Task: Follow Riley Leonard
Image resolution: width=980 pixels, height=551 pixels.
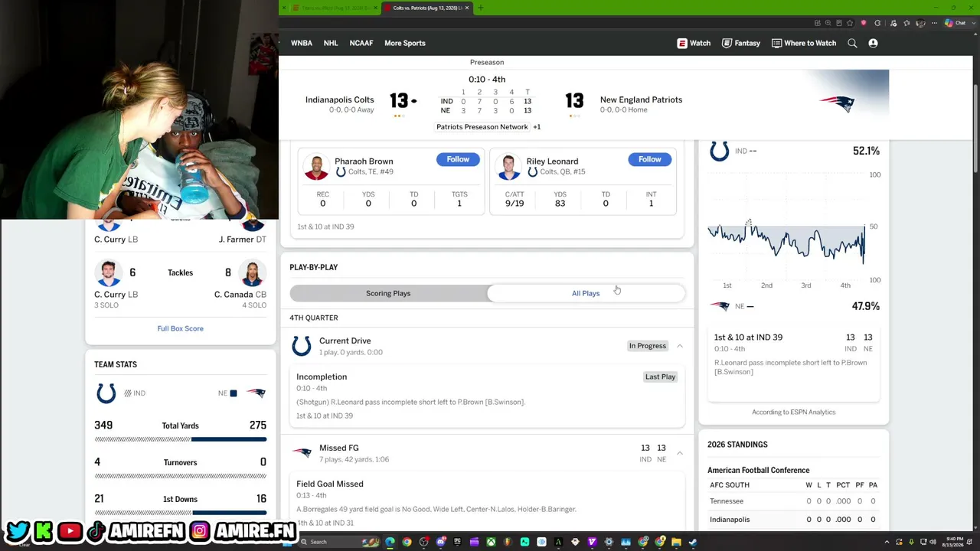Action: tap(649, 159)
